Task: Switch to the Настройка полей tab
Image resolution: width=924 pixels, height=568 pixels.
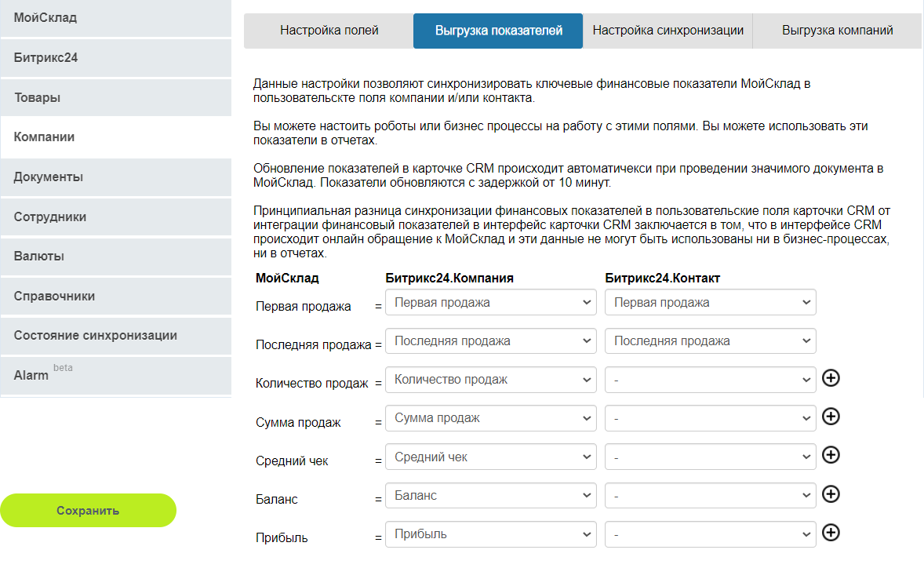Action: pyautogui.click(x=328, y=31)
